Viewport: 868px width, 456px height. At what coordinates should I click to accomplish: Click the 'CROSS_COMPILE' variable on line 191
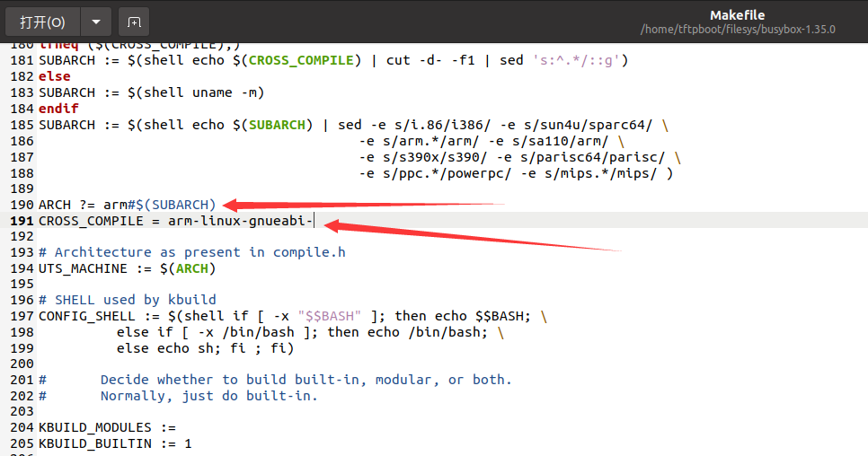(91, 221)
